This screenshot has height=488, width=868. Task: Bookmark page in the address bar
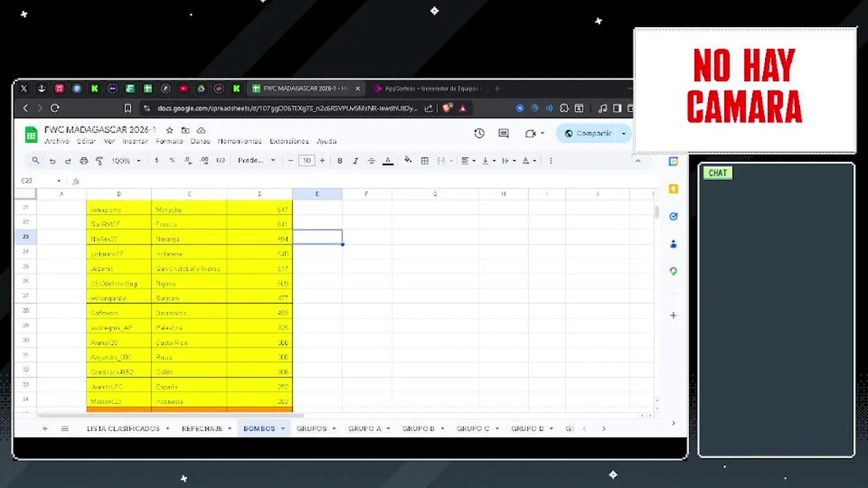point(127,108)
